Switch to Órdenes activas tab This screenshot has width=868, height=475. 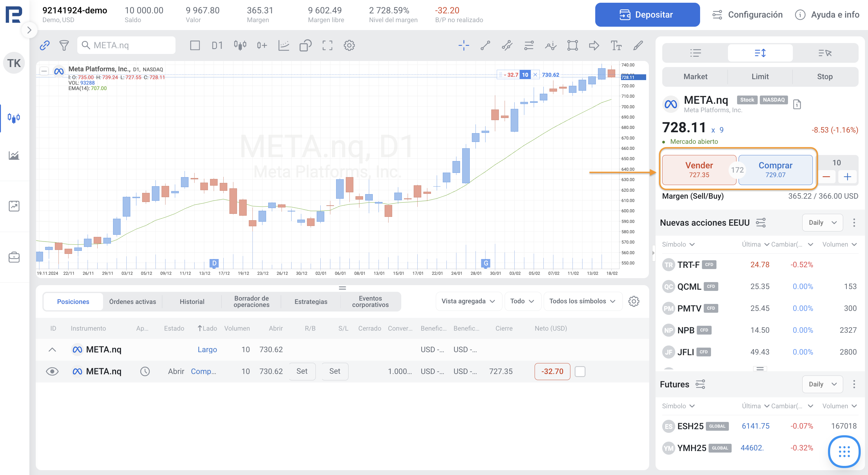coord(132,302)
